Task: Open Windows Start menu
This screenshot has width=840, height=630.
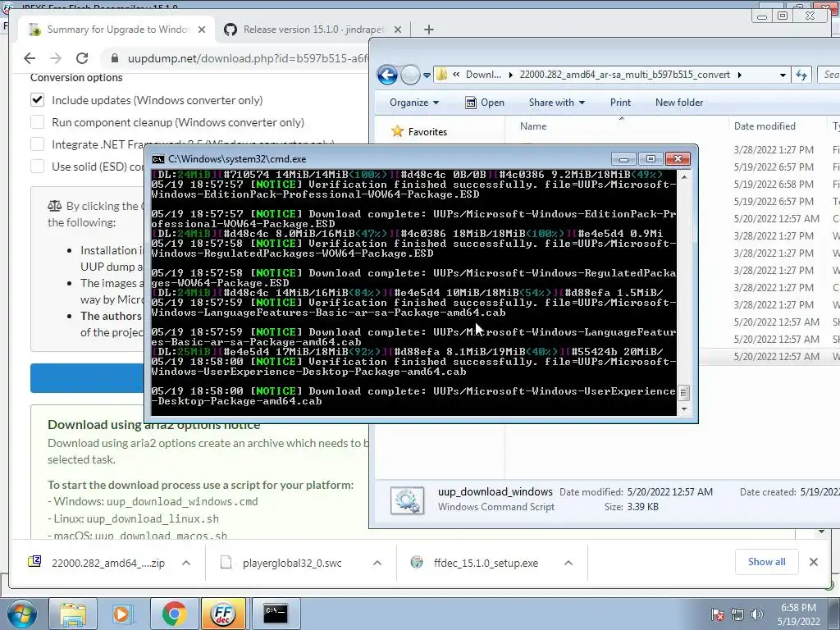Action: [22, 614]
